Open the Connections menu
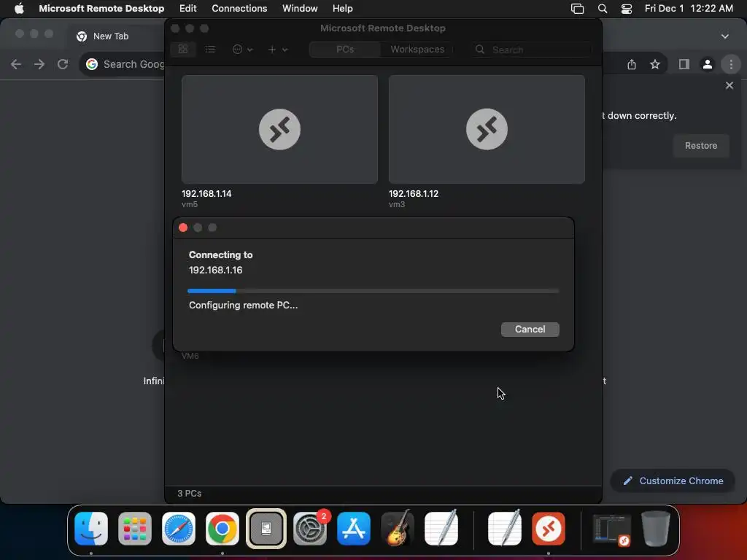Viewport: 747px width, 560px height. coord(239,8)
